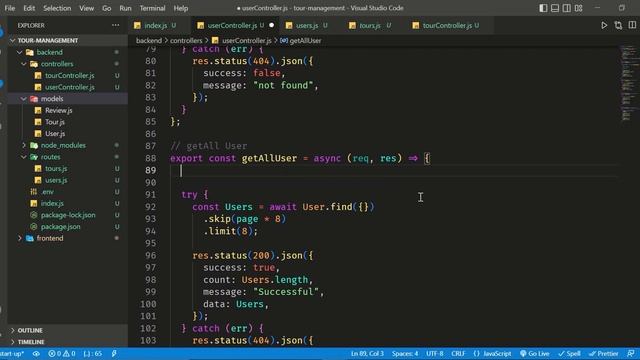Open the Terminal menu
Image resolution: width=640 pixels, height=360 pixels.
click(x=152, y=8)
